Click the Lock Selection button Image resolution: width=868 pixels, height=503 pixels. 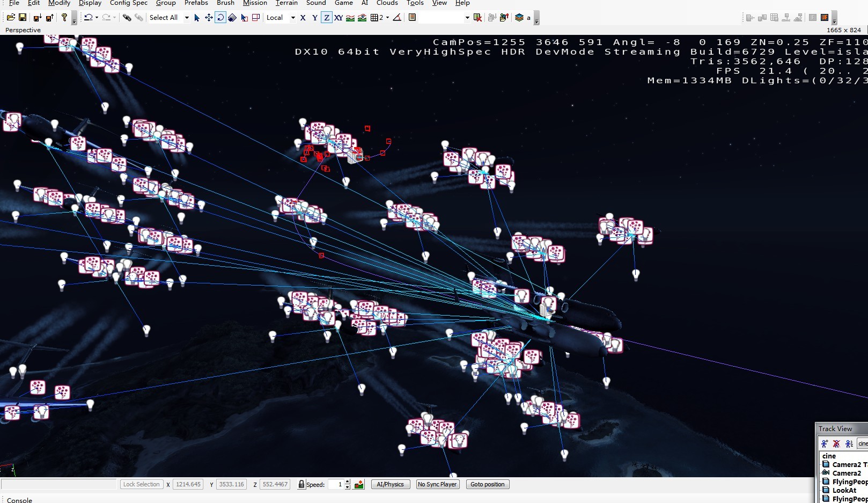pos(142,484)
